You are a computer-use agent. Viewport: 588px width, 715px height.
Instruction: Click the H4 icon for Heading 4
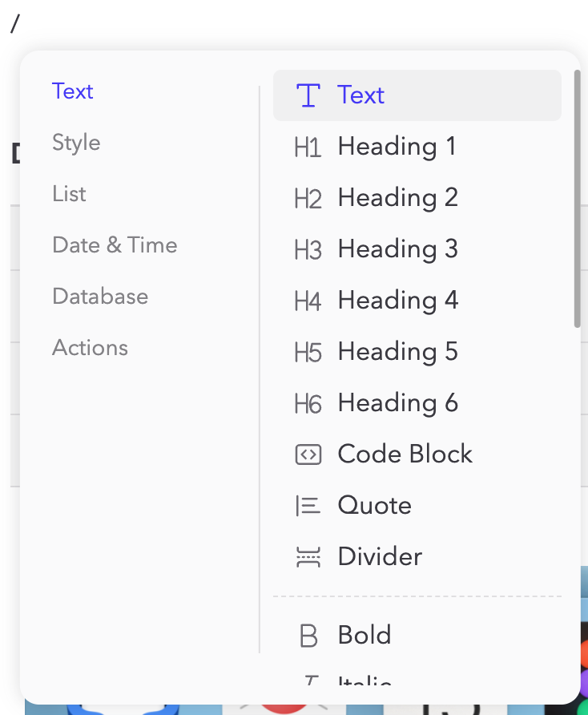click(308, 300)
